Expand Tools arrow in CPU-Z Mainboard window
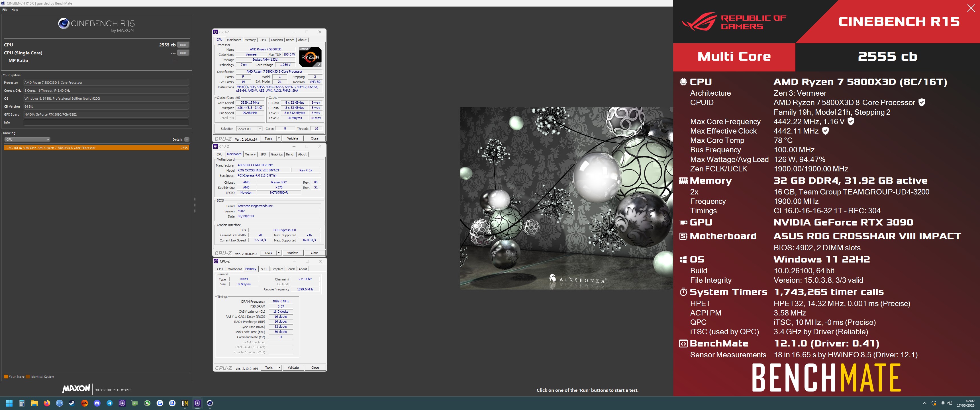980x410 pixels. [x=279, y=253]
